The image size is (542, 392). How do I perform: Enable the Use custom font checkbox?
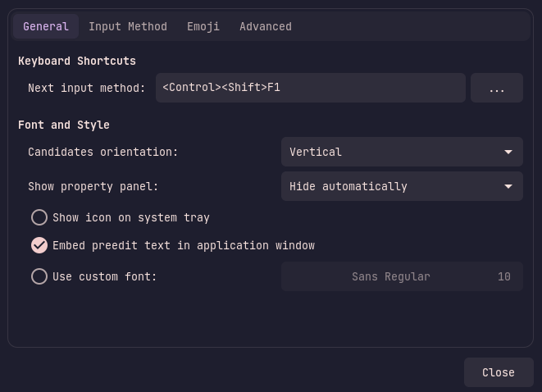(x=39, y=276)
